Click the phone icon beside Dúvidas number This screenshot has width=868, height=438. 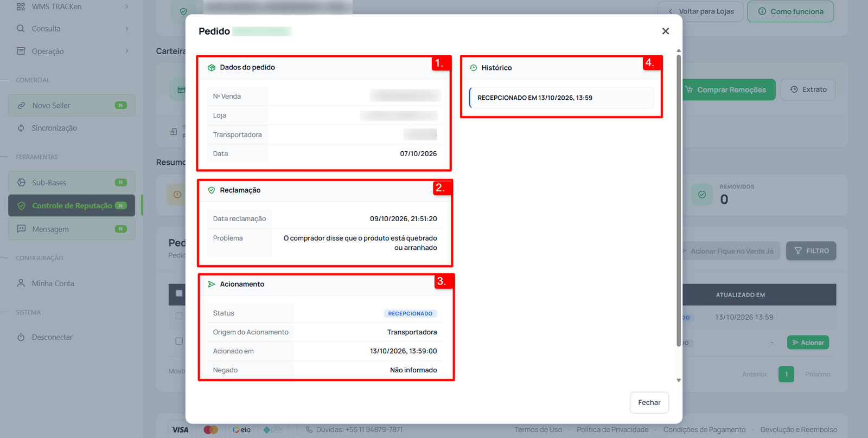(x=309, y=430)
